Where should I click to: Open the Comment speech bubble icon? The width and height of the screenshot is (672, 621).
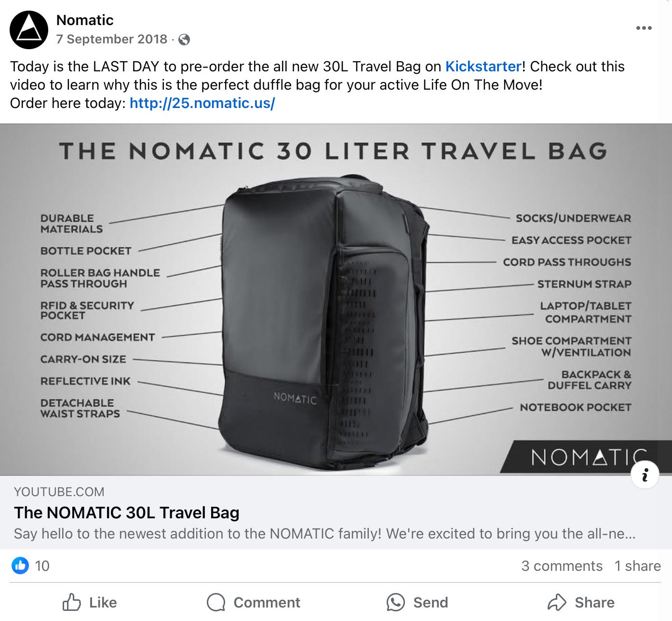(216, 602)
